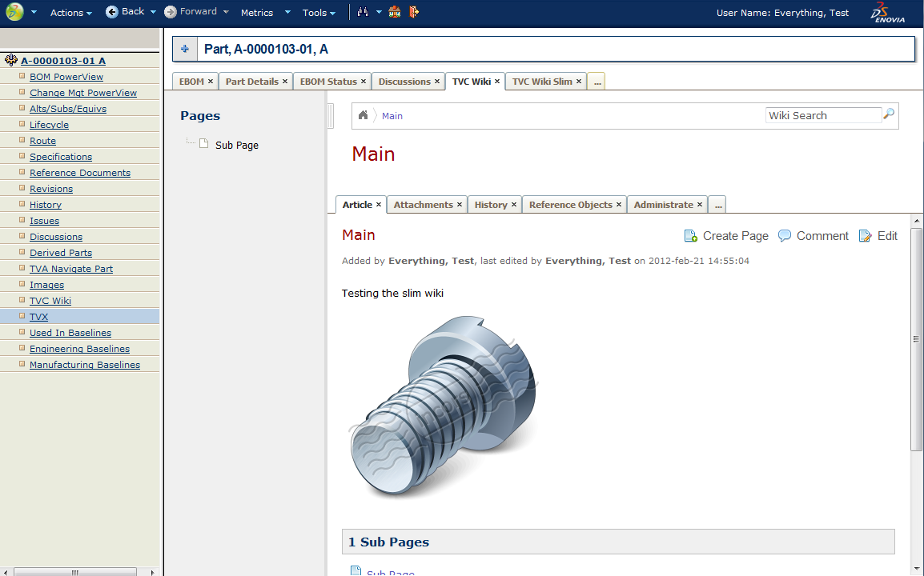Screen dimensions: 924x576
Task: Click the article vertical scrollbar
Action: click(916, 339)
